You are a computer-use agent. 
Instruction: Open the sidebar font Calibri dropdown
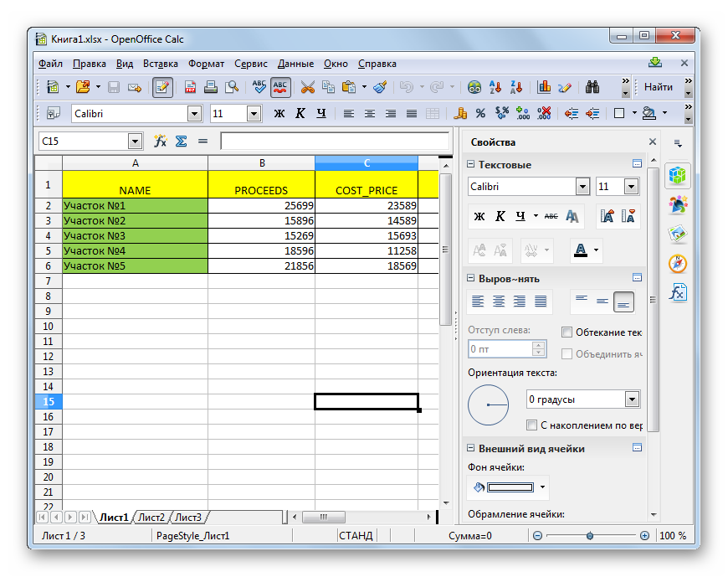[x=582, y=187]
